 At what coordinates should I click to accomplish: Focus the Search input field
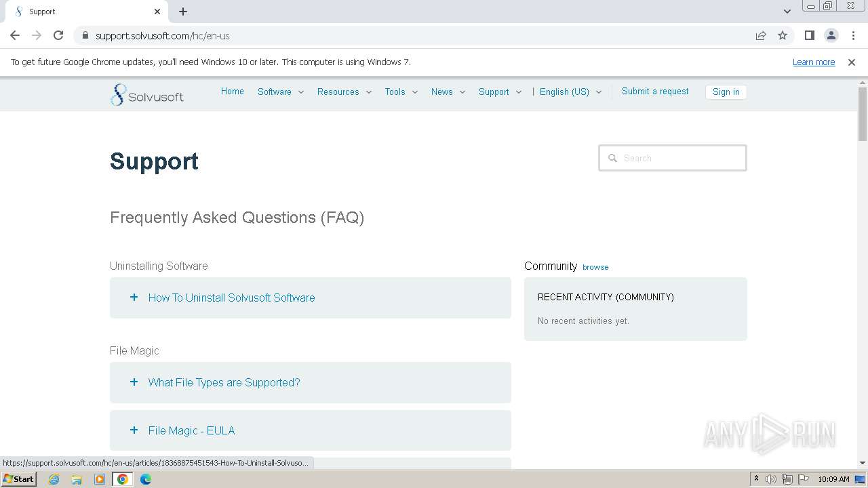click(673, 158)
